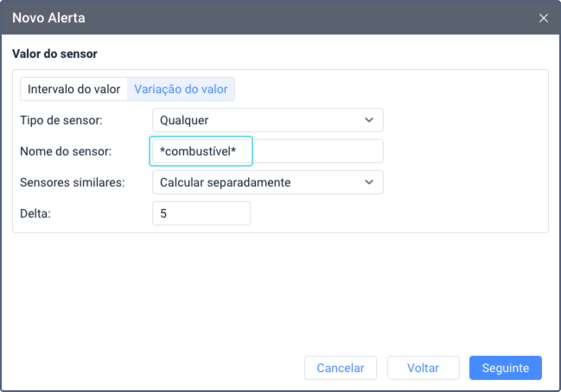The image size is (561, 392).
Task: Click the 'Tipo de sensor:' label
Action: (61, 120)
